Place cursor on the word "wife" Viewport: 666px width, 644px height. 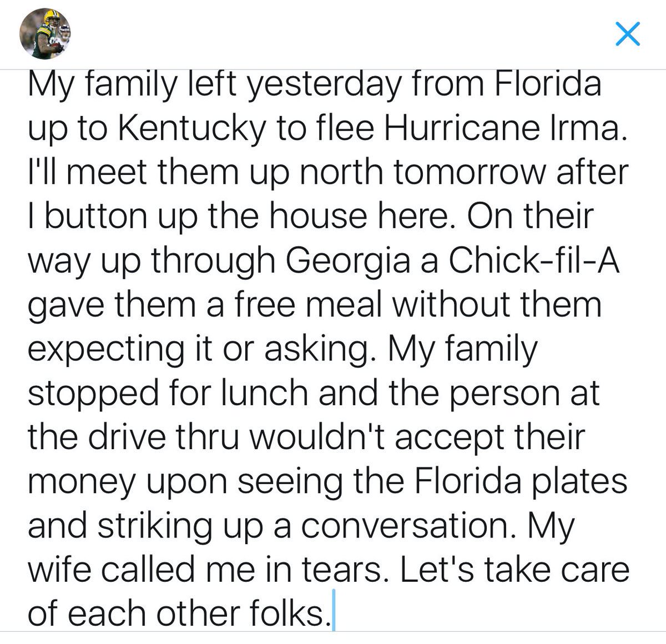(56, 569)
